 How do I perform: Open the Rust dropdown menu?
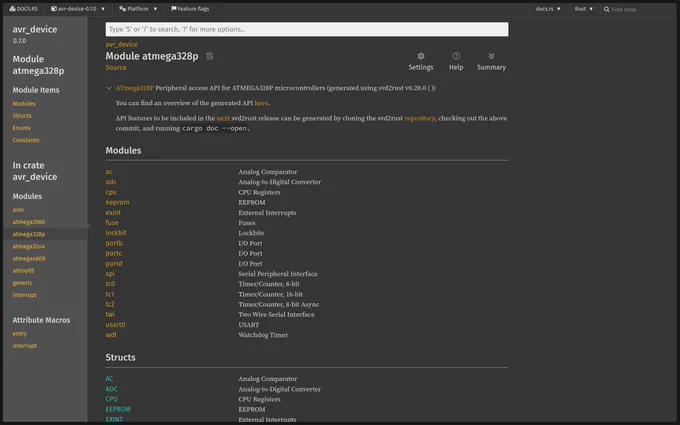point(584,9)
